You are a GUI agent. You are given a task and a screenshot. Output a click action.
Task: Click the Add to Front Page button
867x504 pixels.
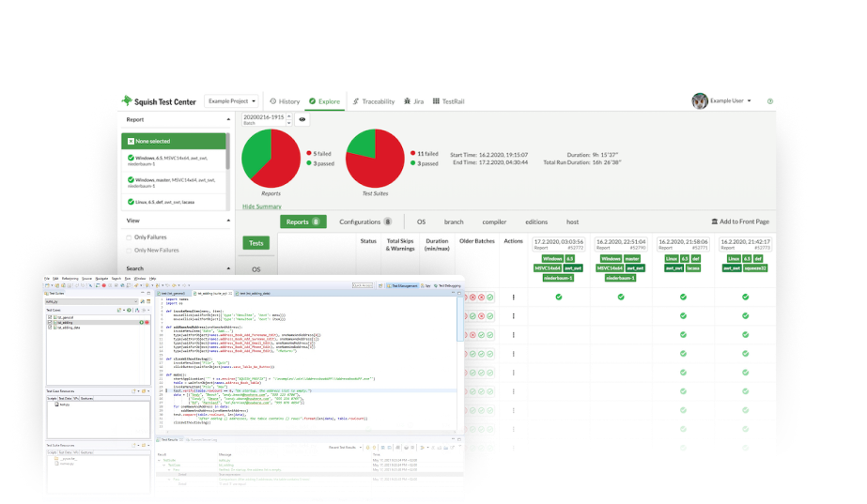[740, 221]
